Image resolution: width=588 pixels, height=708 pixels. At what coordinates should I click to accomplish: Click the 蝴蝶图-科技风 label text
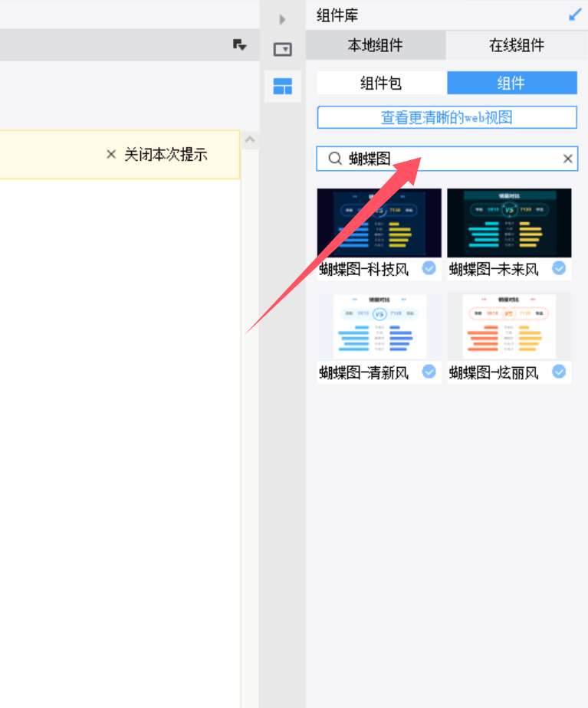click(x=364, y=270)
